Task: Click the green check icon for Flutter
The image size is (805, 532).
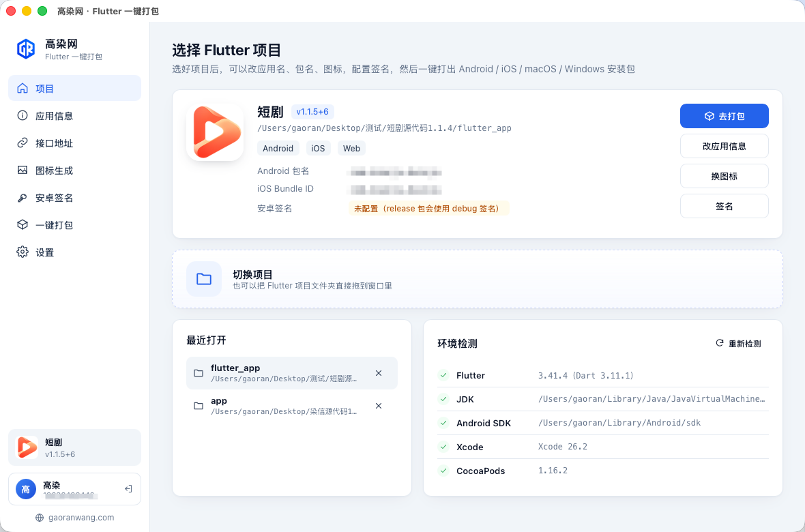Action: (443, 375)
